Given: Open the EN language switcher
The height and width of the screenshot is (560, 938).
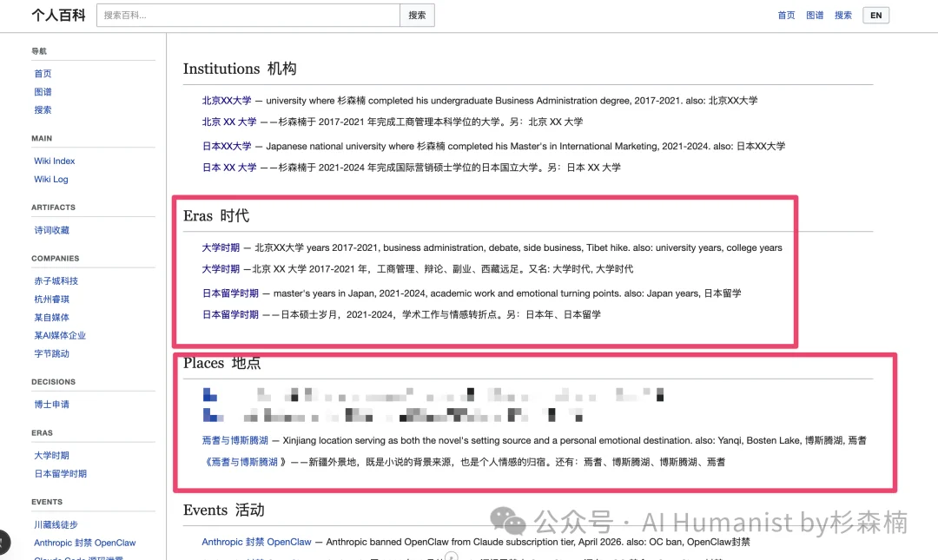Looking at the screenshot, I should tap(875, 15).
